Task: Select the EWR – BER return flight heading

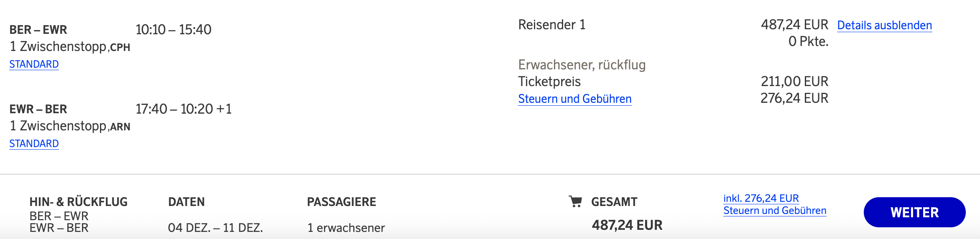Action: point(38,109)
